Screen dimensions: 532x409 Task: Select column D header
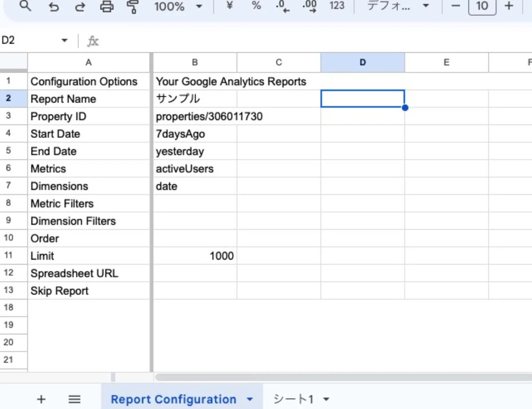pyautogui.click(x=363, y=62)
